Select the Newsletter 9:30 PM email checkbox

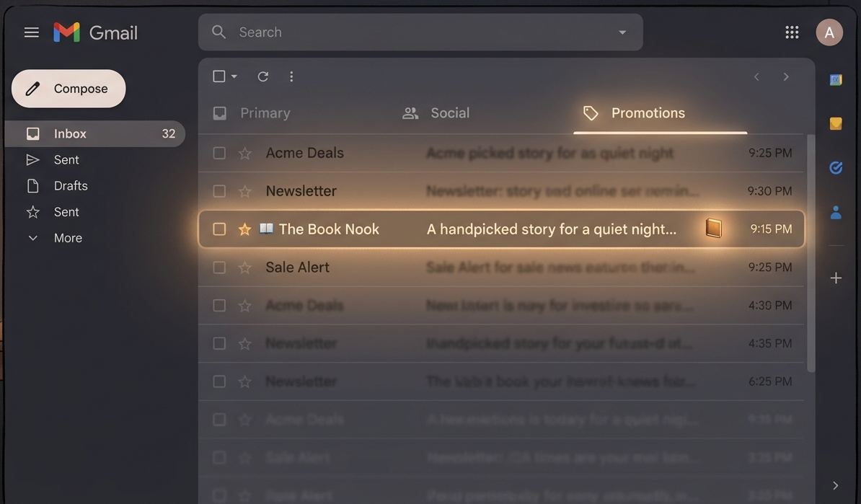coord(219,191)
